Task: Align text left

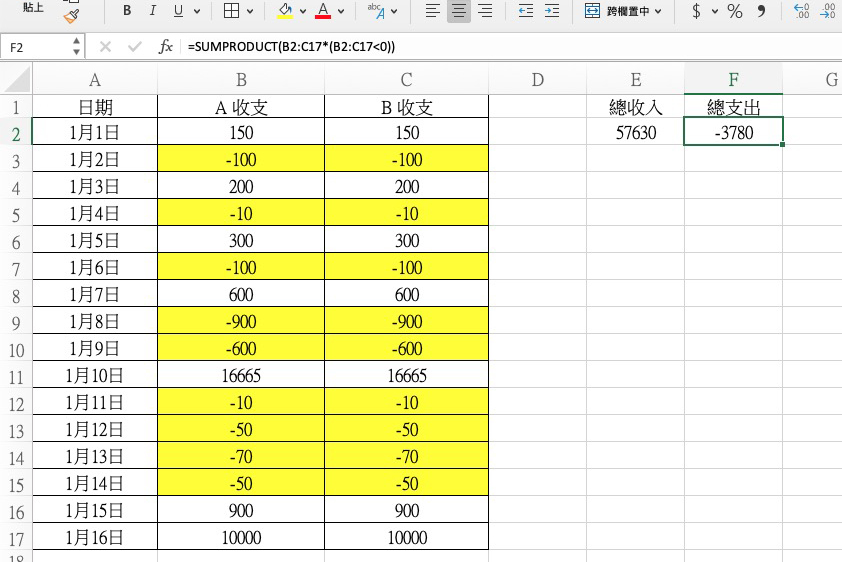Action: [x=432, y=10]
